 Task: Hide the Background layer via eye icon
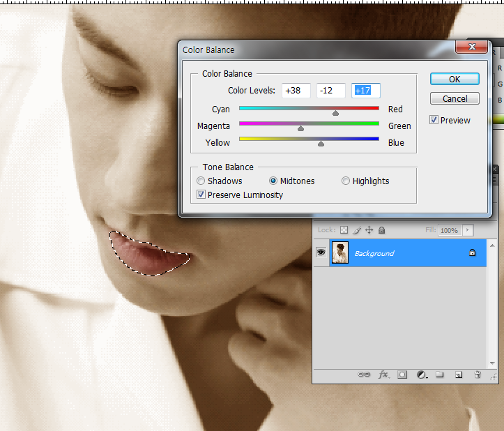point(321,252)
